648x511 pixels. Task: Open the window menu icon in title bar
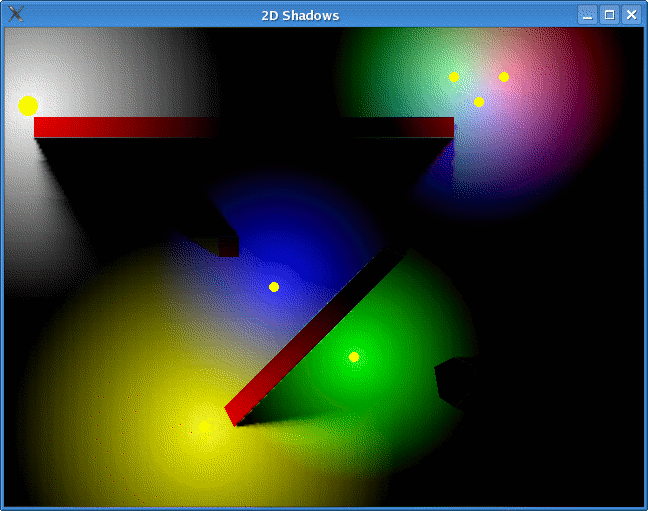coord(15,14)
